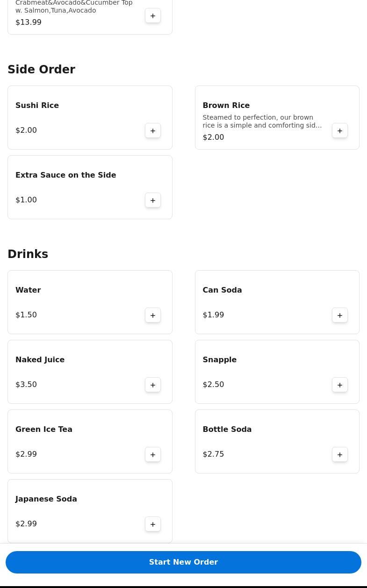The height and width of the screenshot is (588, 367).
Task: Click the Drinks section heading
Action: (x=28, y=254)
